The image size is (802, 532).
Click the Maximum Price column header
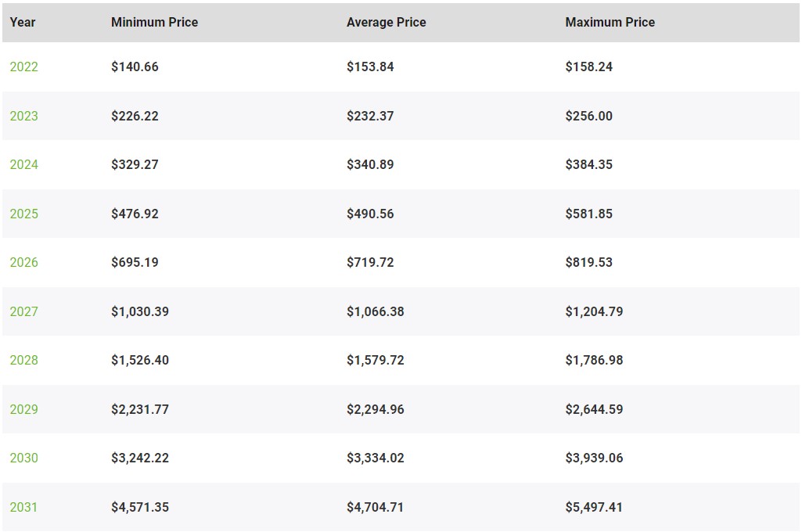(x=610, y=22)
